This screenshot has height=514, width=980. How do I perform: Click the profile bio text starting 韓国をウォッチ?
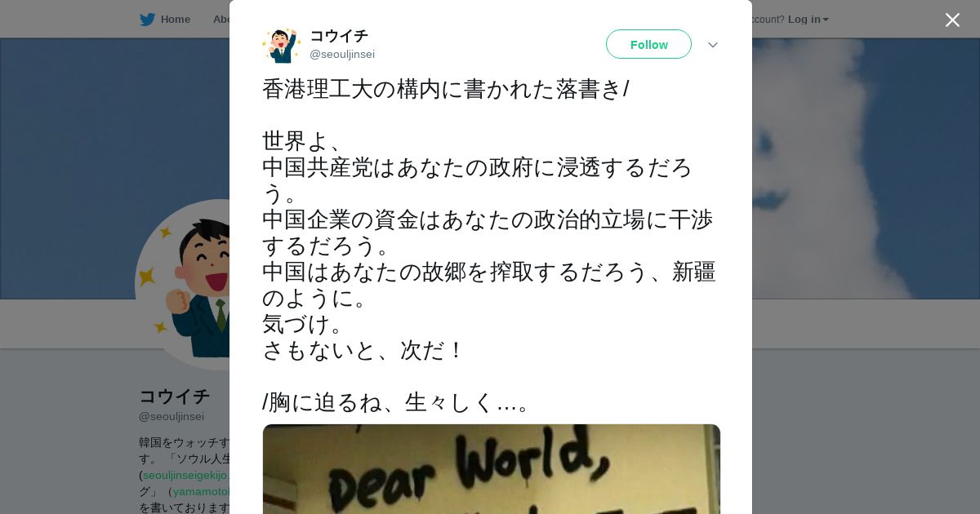click(x=185, y=475)
